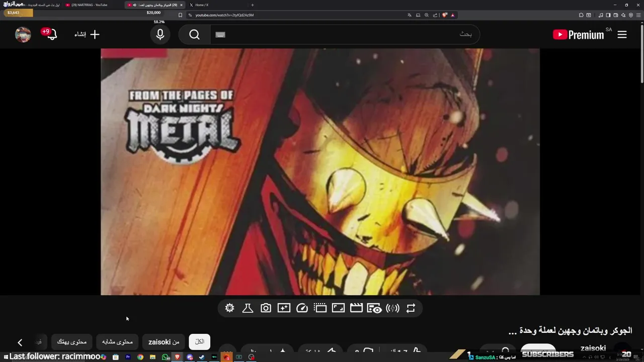Image resolution: width=644 pixels, height=362 pixels.
Task: Click the translate icon in address bar
Action: [x=410, y=15]
